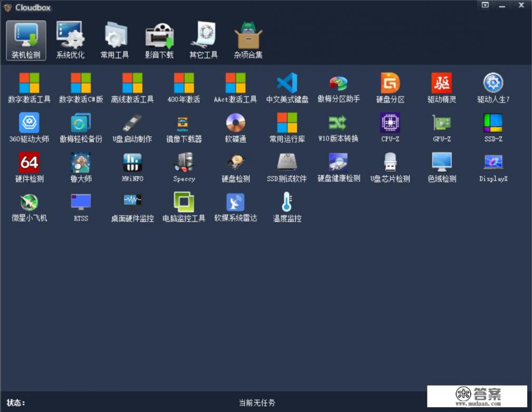Screen dimensions: 532x412
Task: Open U盘启动制作 boot disk creator
Action: pos(132,126)
